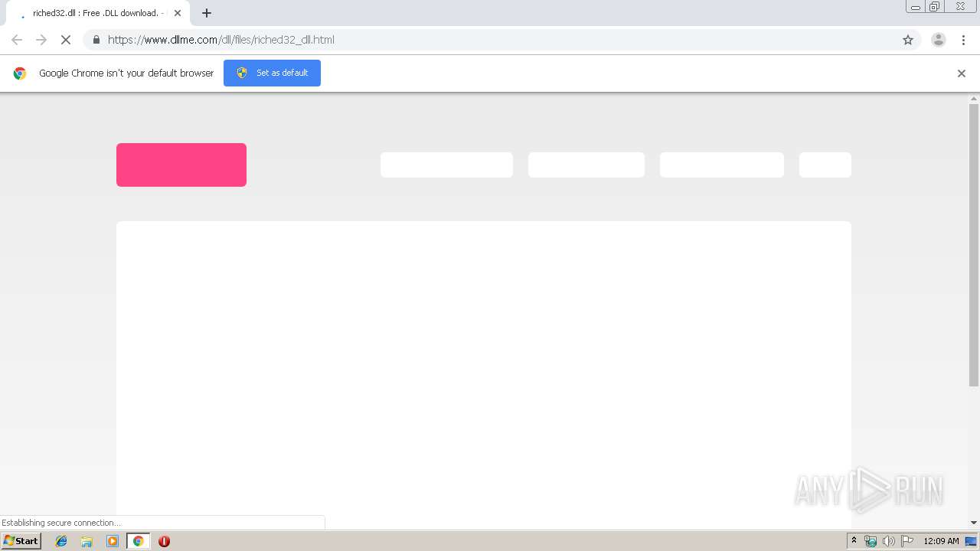Viewport: 980px width, 551px height.
Task: Click the page scroll up arrow
Action: (974, 99)
